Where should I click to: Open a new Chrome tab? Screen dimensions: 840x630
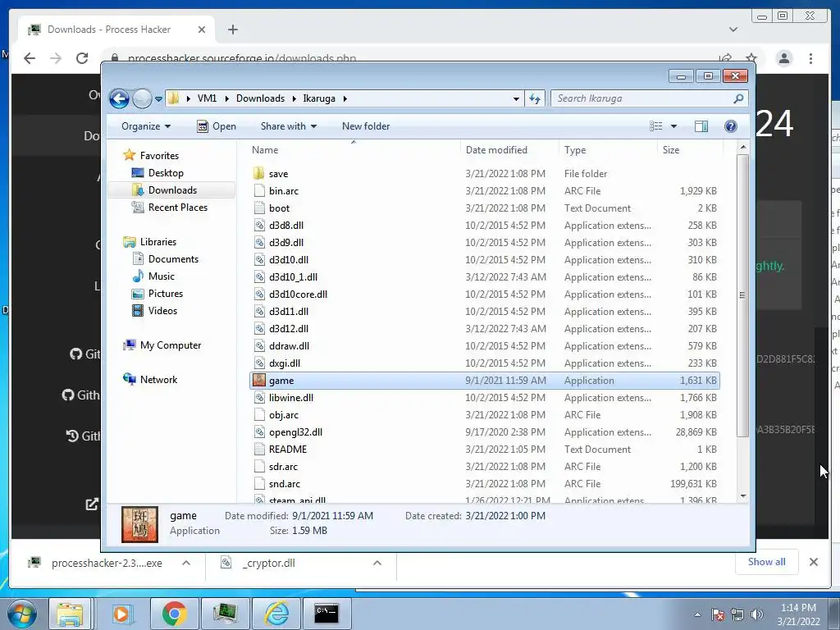tap(232, 30)
